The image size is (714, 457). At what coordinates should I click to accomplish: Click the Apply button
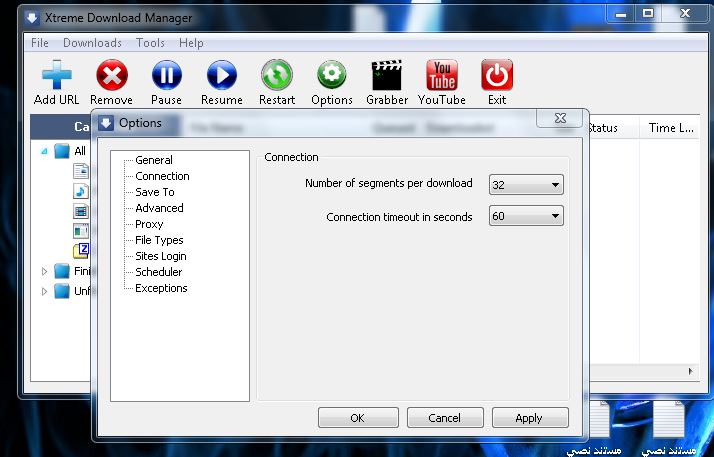click(x=528, y=418)
